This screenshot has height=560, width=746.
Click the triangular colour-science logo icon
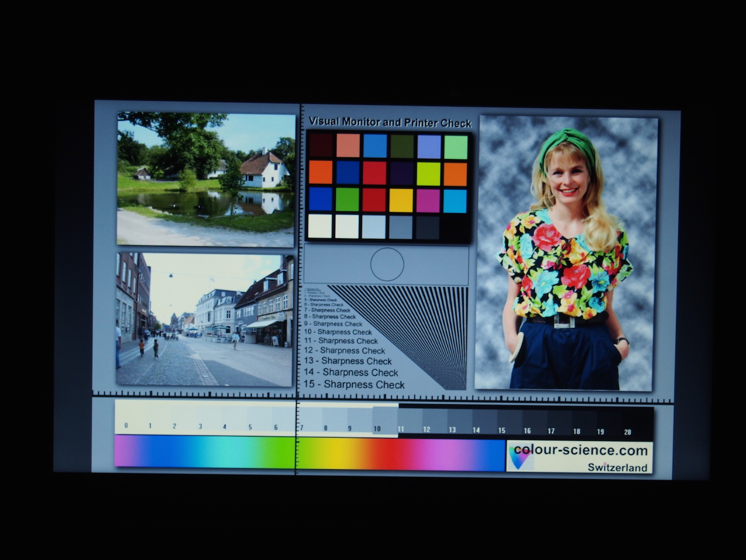519,457
